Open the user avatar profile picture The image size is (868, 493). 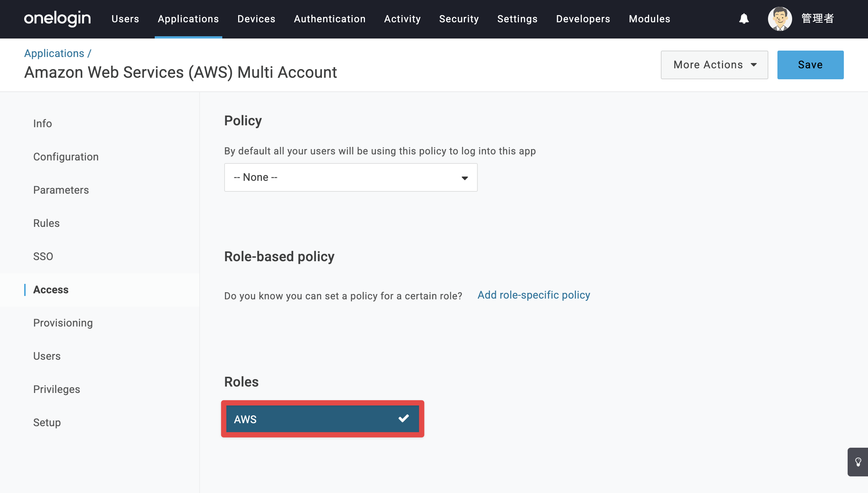tap(780, 18)
